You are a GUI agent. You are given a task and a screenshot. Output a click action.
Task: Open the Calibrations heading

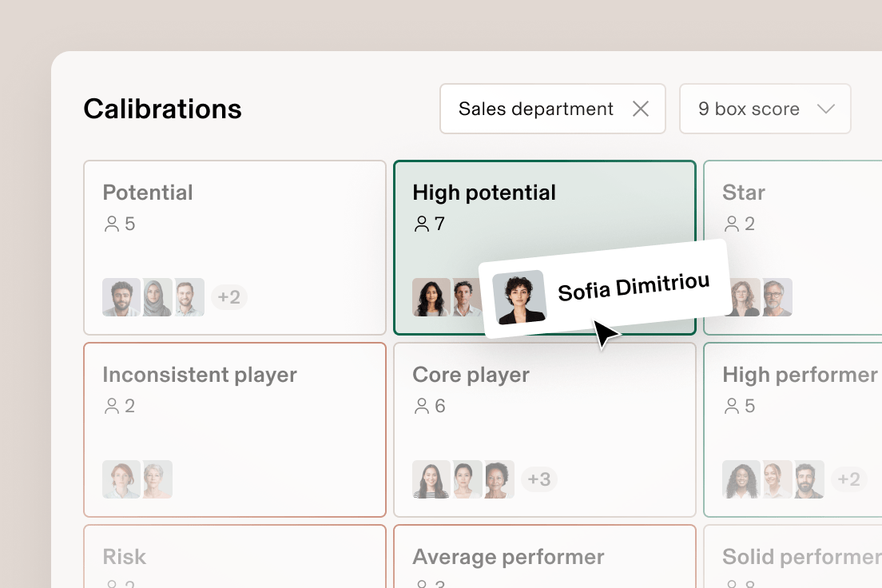(x=162, y=109)
